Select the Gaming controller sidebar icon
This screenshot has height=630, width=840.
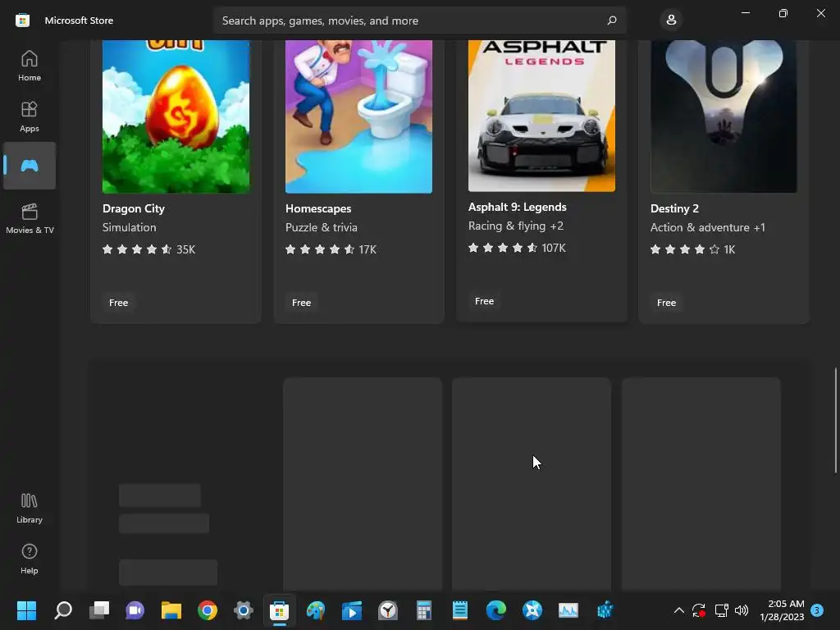30,166
